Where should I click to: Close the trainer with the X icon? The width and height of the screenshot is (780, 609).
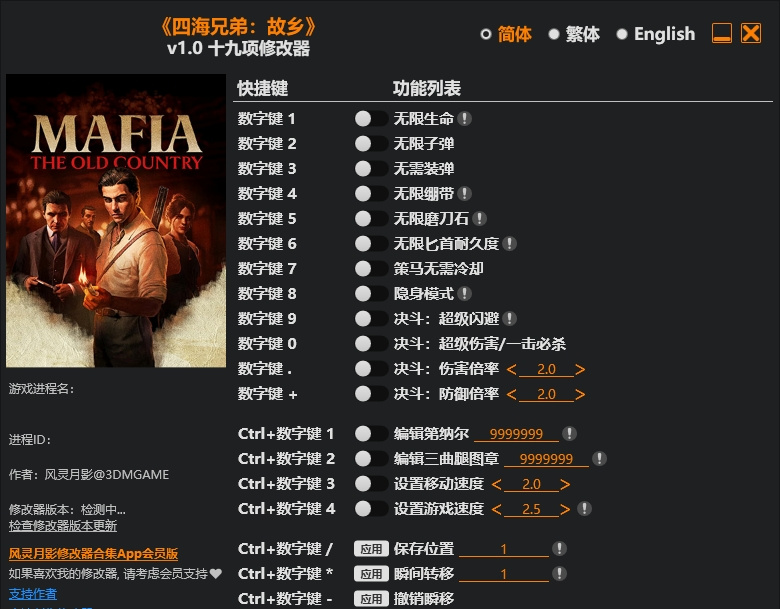[x=751, y=33]
